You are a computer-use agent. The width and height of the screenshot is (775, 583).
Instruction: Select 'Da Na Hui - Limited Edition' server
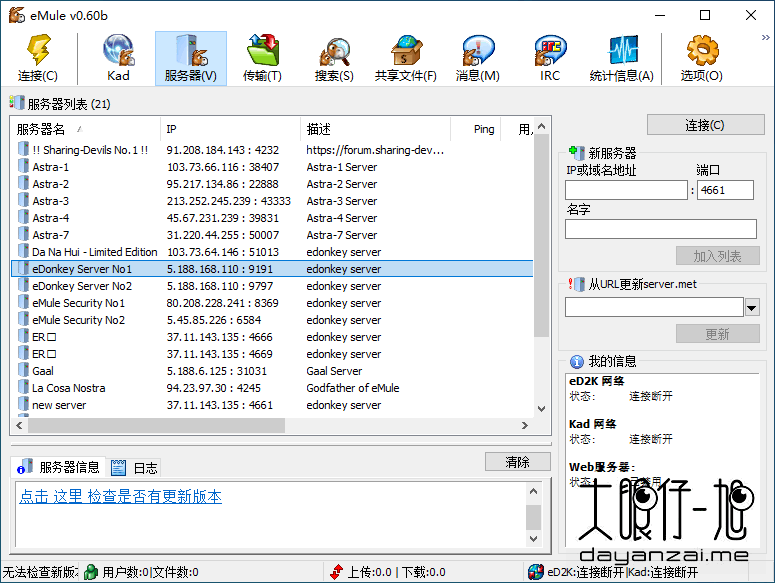[272, 252]
